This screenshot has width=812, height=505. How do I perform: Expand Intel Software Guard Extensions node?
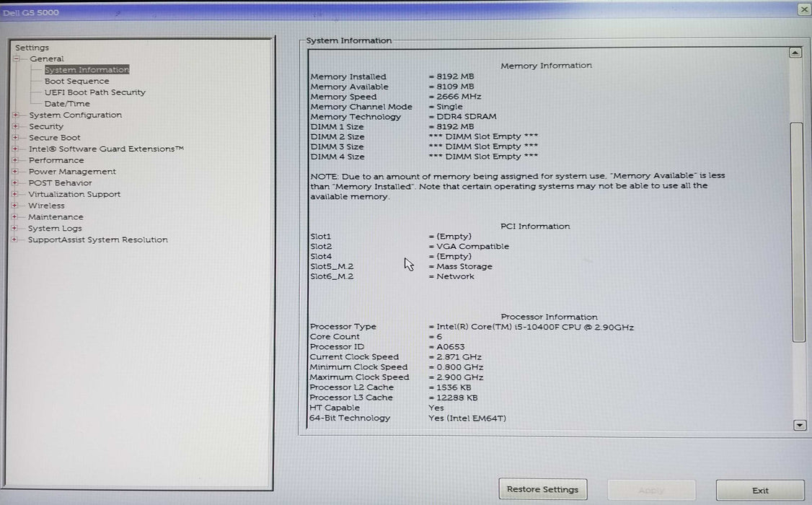tap(16, 149)
